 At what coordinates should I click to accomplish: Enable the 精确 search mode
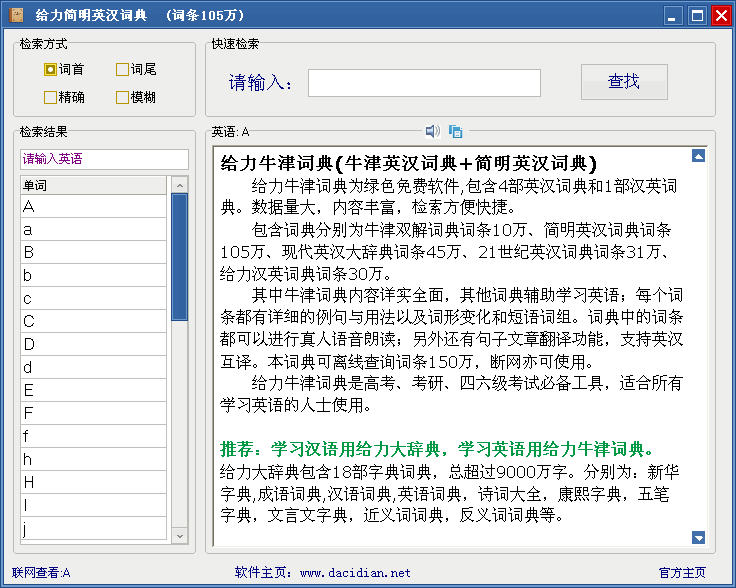point(64,97)
